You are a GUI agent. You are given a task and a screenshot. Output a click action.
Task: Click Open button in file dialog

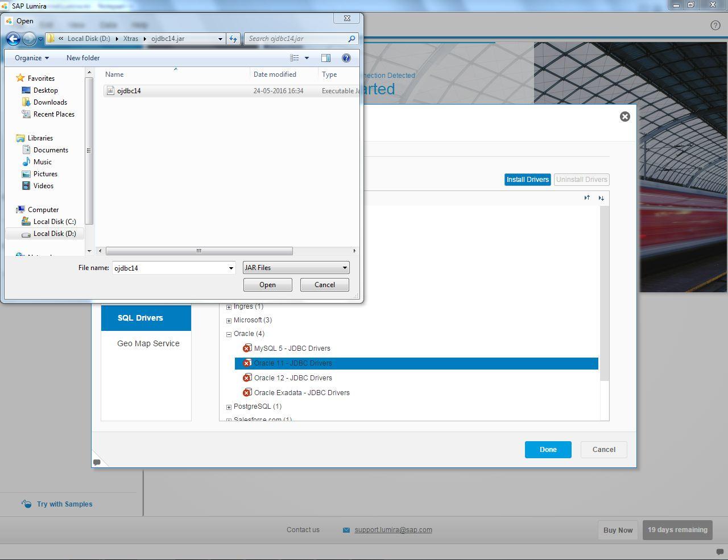(267, 285)
